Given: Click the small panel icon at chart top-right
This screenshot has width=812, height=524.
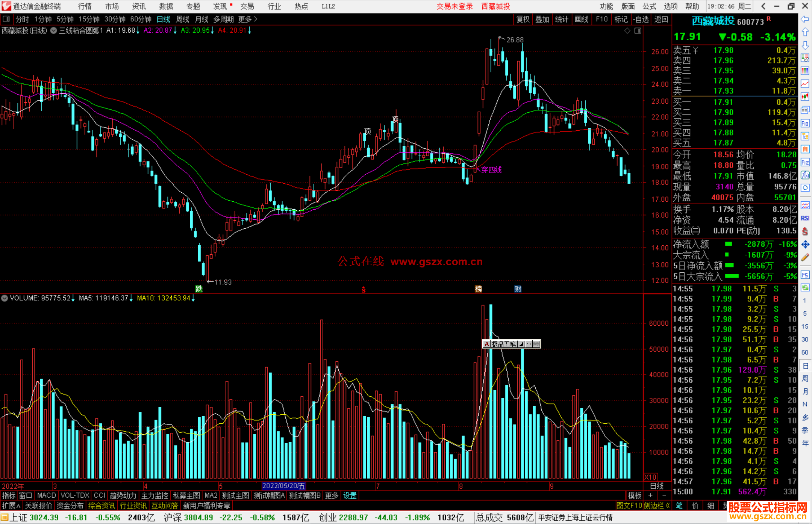Looking at the screenshot, I should point(638,31).
